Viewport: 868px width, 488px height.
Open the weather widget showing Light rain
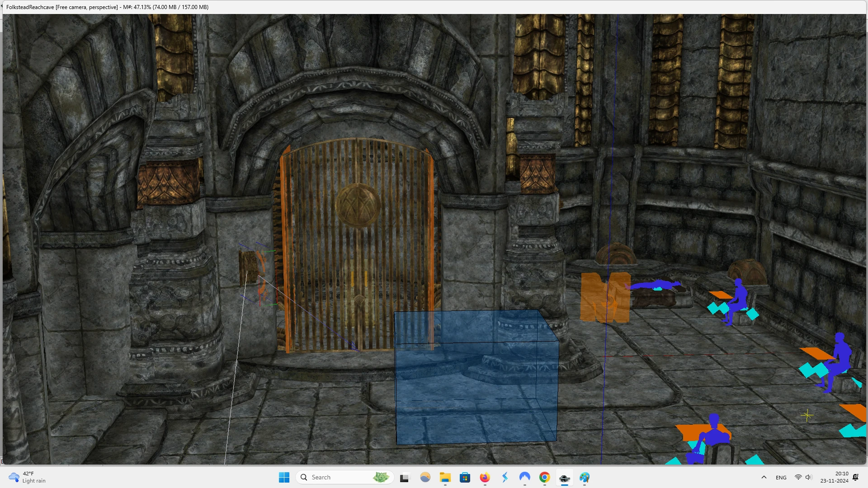[28, 477]
